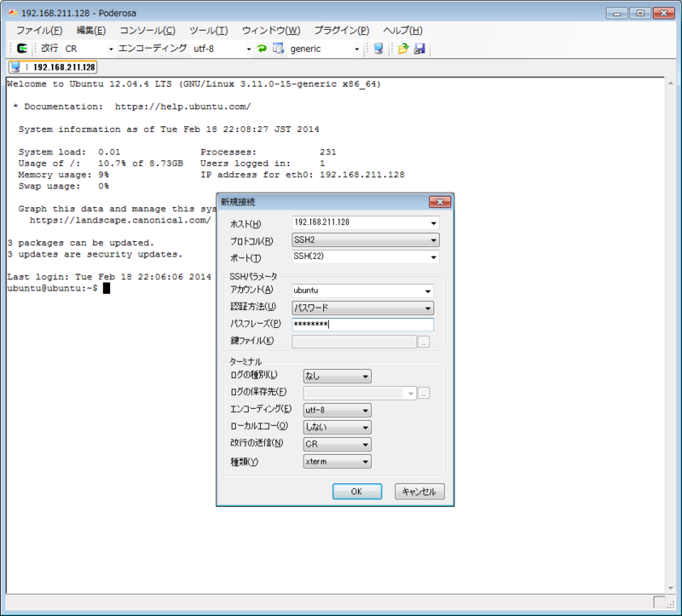Click the new connection plug icon in toolbar
682x616 pixels.
pos(22,49)
